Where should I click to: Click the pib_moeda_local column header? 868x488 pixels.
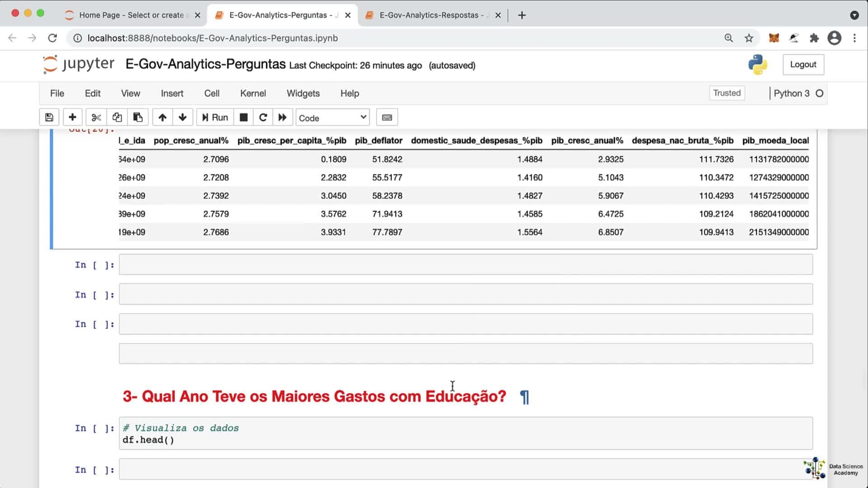776,141
